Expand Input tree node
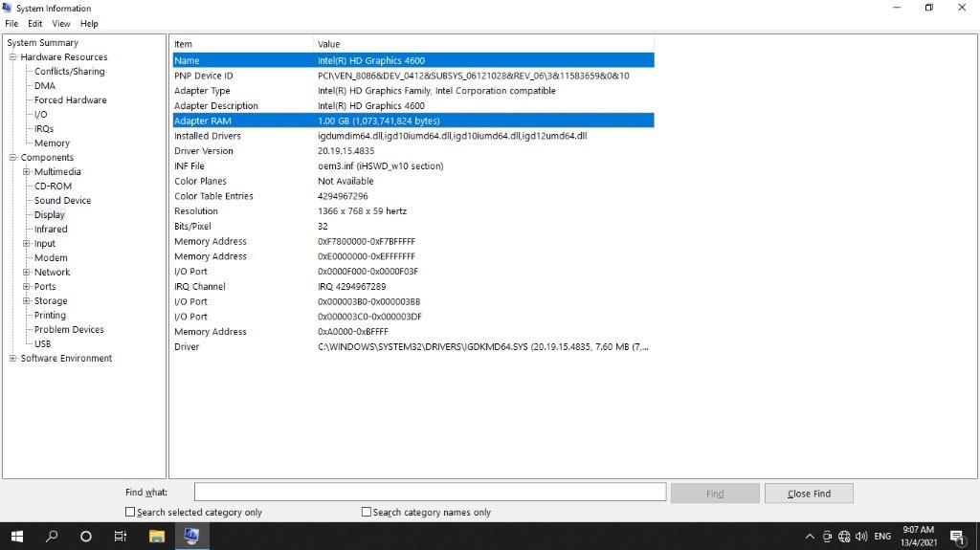Screen dimensions: 980x550 [26, 244]
